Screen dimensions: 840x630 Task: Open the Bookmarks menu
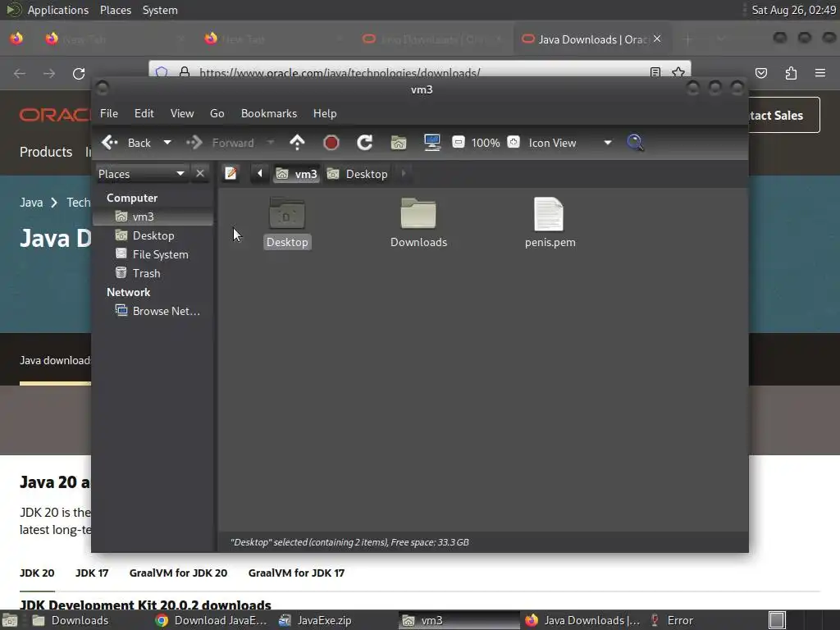(269, 113)
